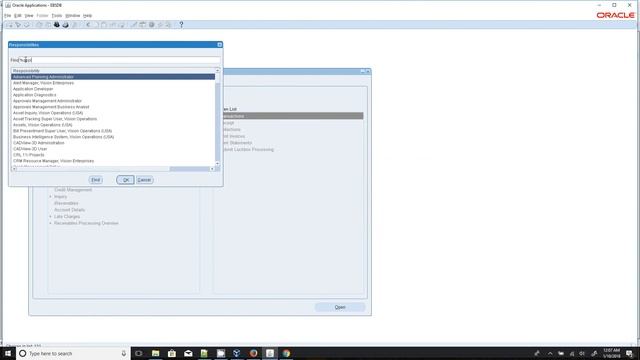This screenshot has width=640, height=360.
Task: Select CRM Resource Manager, Vision Enterprises row
Action: [x=113, y=161]
